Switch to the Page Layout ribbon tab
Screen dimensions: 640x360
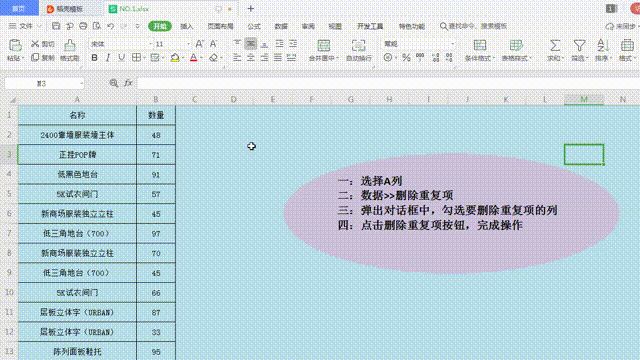220,26
